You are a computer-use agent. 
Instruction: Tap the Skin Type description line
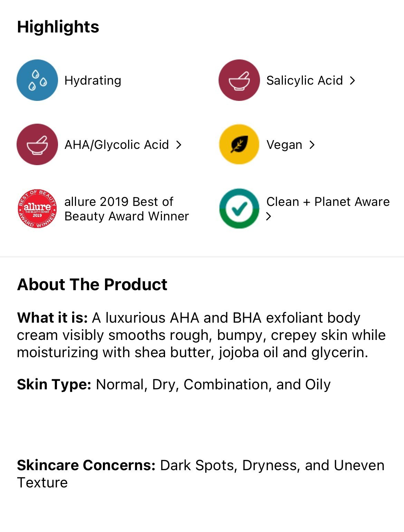tap(174, 384)
